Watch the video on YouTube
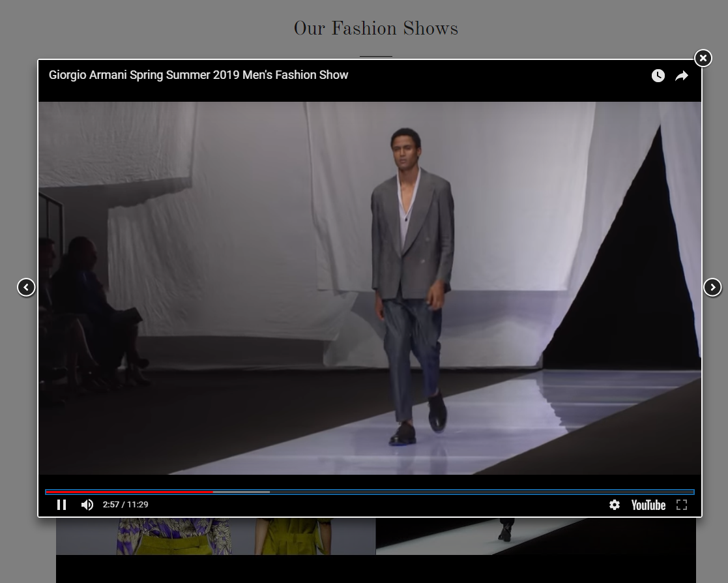The height and width of the screenshot is (583, 728). point(648,505)
